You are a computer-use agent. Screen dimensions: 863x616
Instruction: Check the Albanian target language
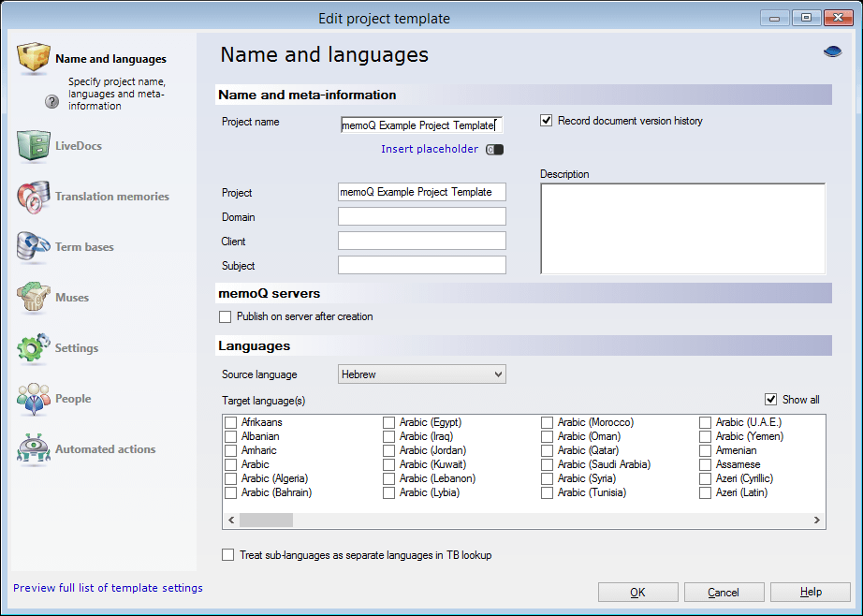(x=230, y=436)
